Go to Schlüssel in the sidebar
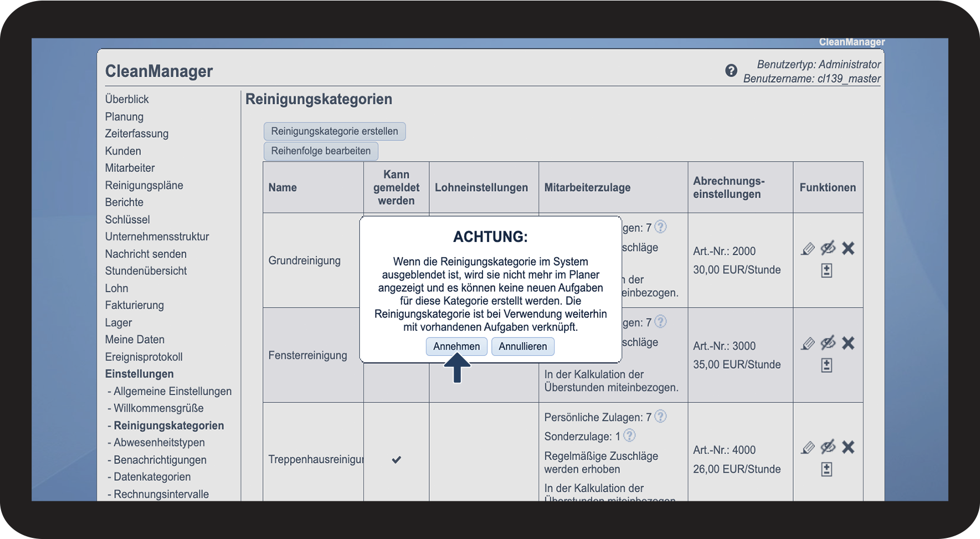 (x=128, y=220)
